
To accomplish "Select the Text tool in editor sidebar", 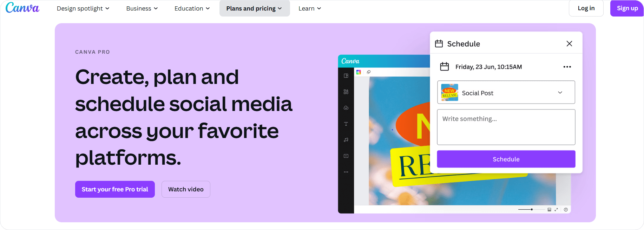I will pyautogui.click(x=346, y=124).
